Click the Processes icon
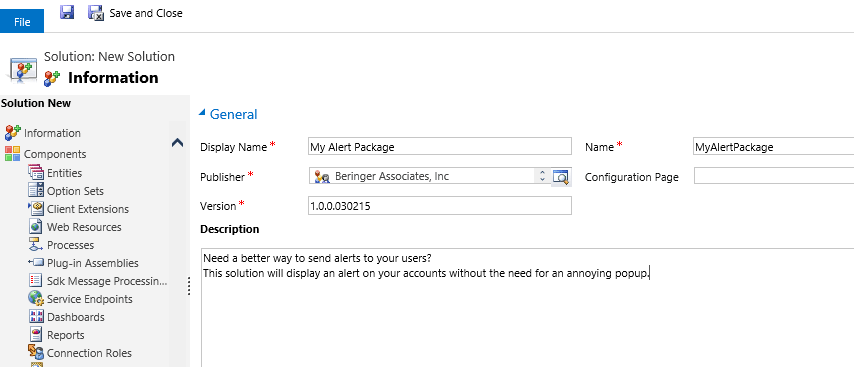854x367 pixels. pyautogui.click(x=36, y=244)
